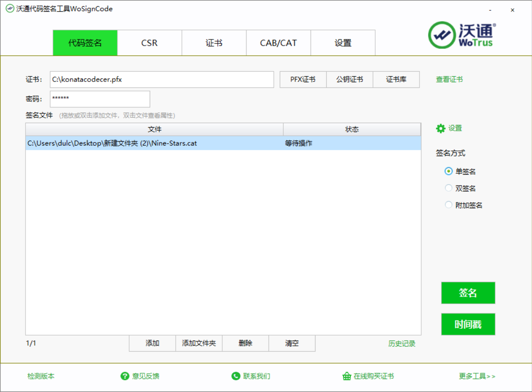Open the 设置 tab

click(343, 43)
